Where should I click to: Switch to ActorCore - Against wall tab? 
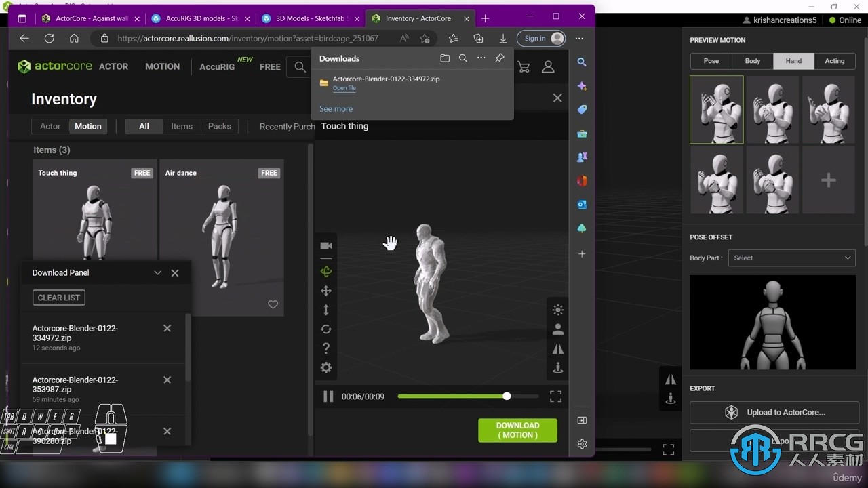[90, 18]
